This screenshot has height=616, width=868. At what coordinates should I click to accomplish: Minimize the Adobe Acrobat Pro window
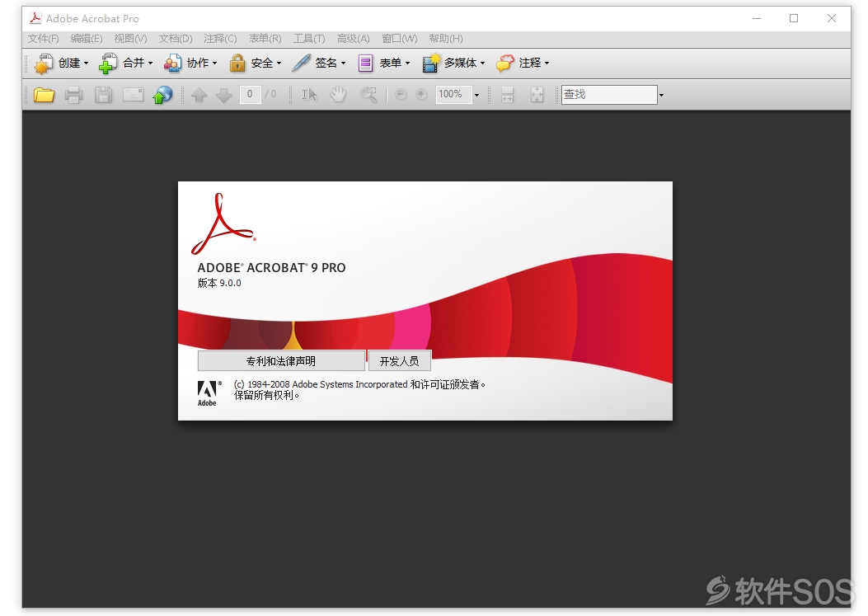757,18
